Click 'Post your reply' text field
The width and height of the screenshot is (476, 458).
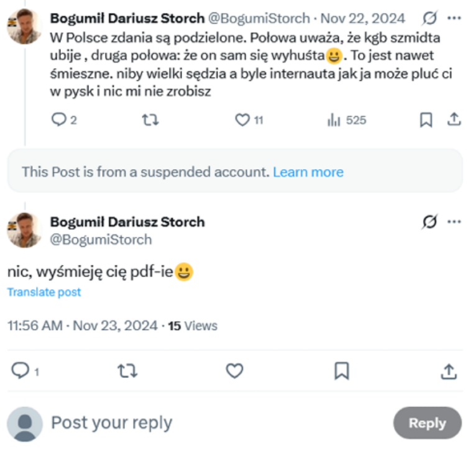click(x=112, y=423)
